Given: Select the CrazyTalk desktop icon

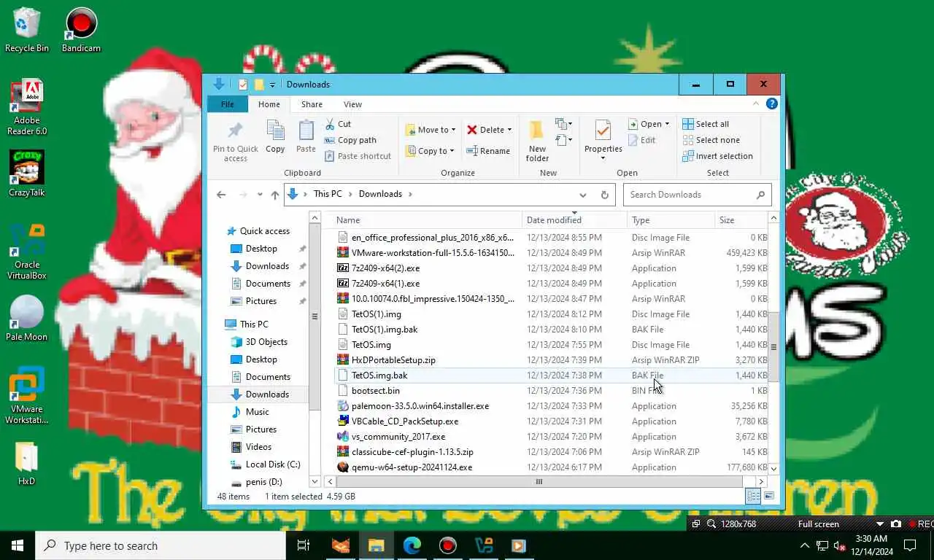Looking at the screenshot, I should click(x=27, y=174).
